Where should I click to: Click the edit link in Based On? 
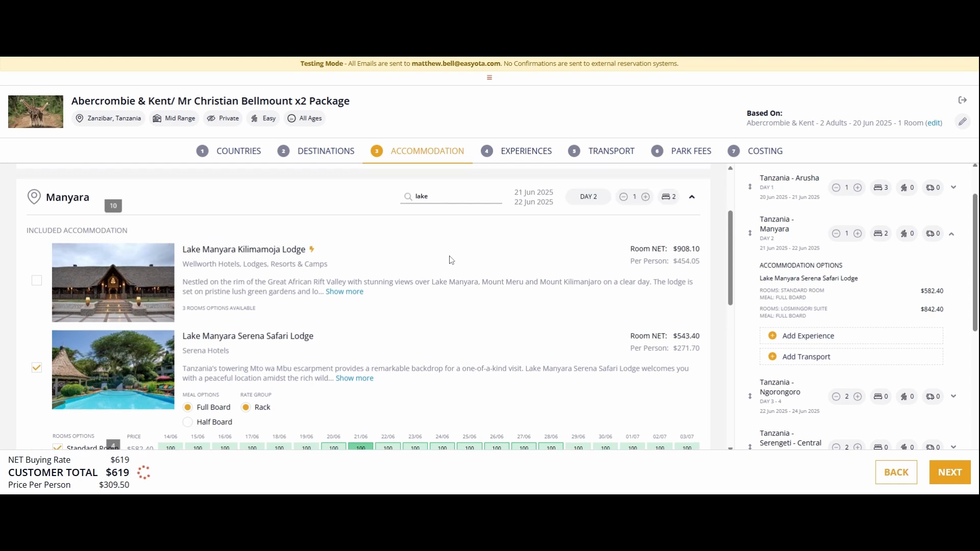pyautogui.click(x=934, y=123)
